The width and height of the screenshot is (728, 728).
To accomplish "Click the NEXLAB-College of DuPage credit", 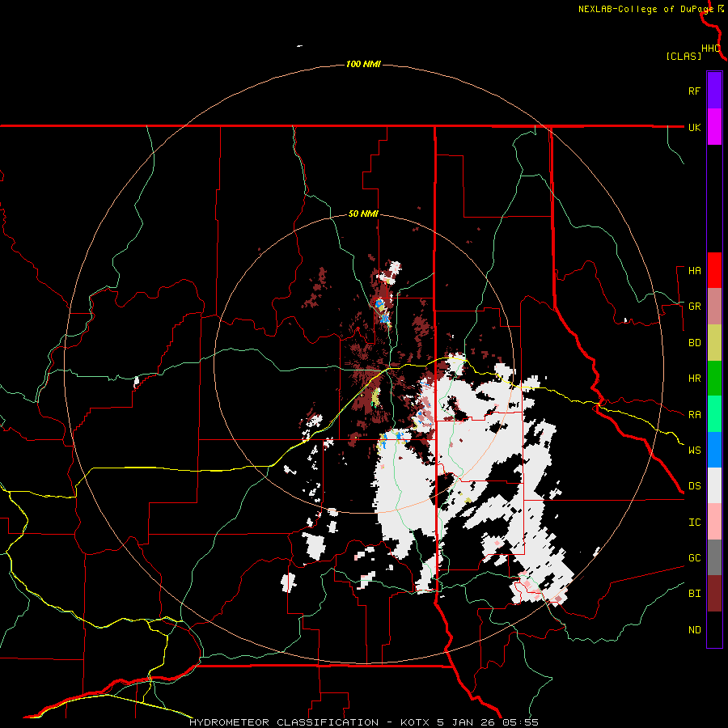I will pyautogui.click(x=645, y=9).
